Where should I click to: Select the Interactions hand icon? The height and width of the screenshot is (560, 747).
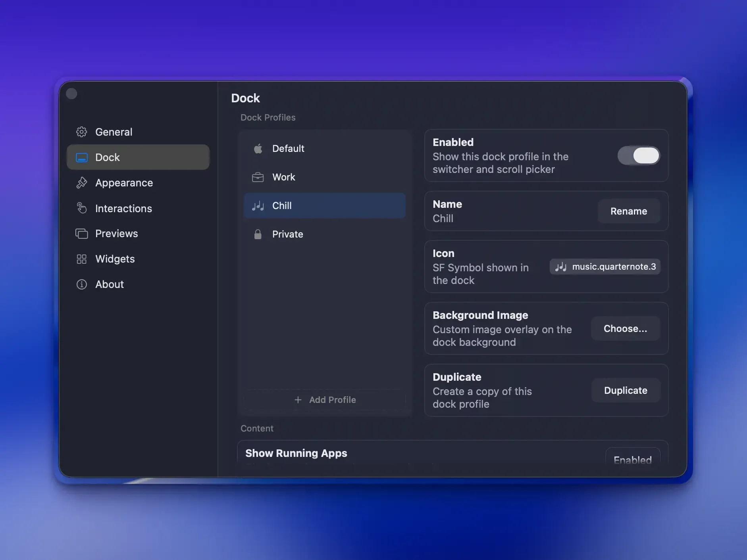point(81,208)
